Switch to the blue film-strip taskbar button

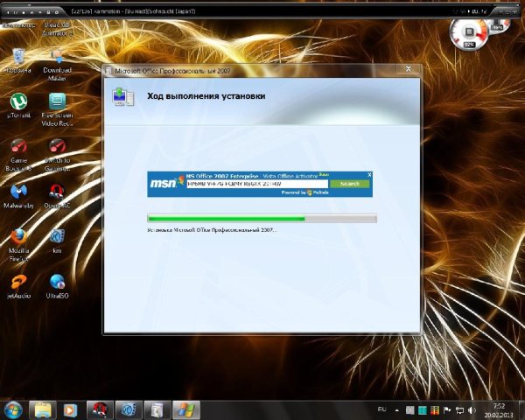tap(129, 410)
